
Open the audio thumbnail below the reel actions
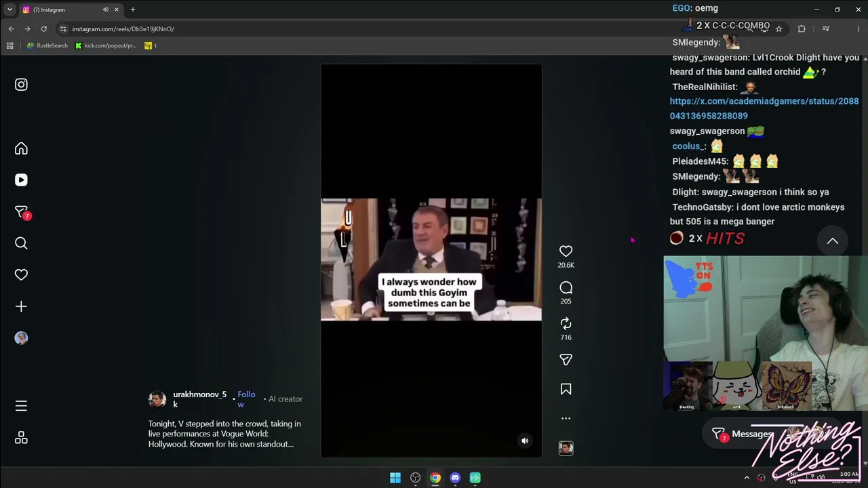pos(566,448)
